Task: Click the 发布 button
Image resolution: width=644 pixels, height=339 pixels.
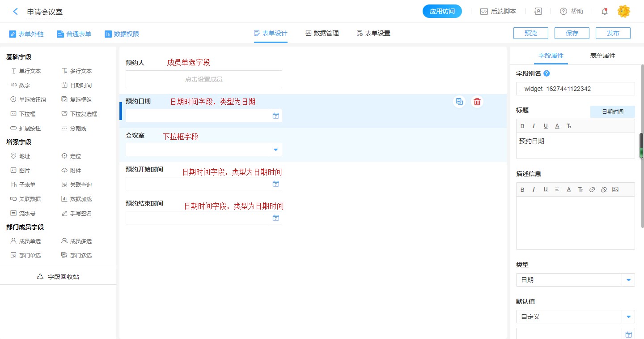Action: (613, 33)
